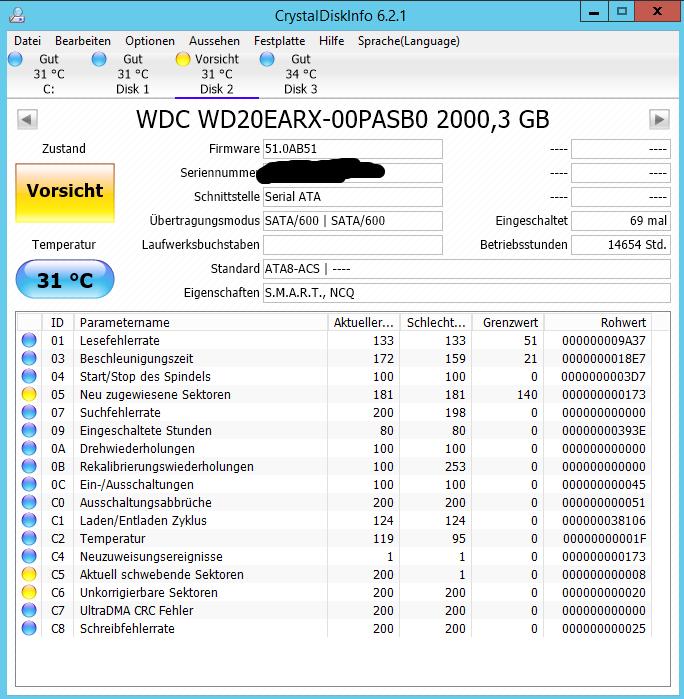
Task: Click yellow warning icon for Neu zugewiesene Sektoren
Action: (x=29, y=394)
